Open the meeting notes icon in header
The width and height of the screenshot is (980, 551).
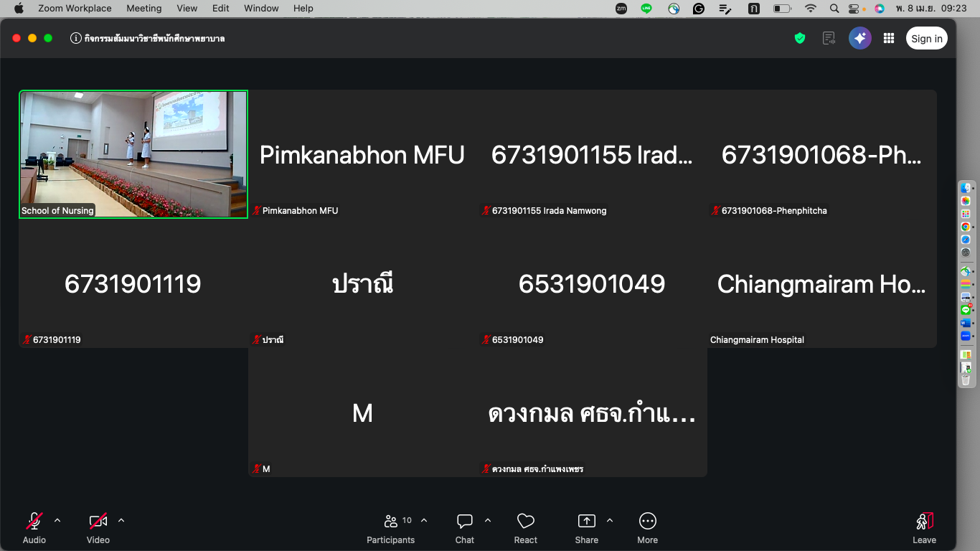[829, 39]
